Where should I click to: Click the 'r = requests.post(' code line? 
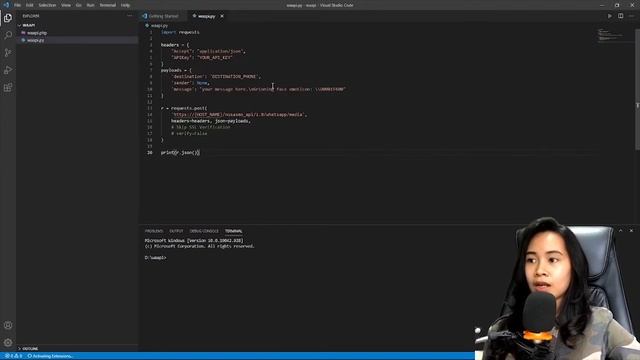tap(184, 108)
